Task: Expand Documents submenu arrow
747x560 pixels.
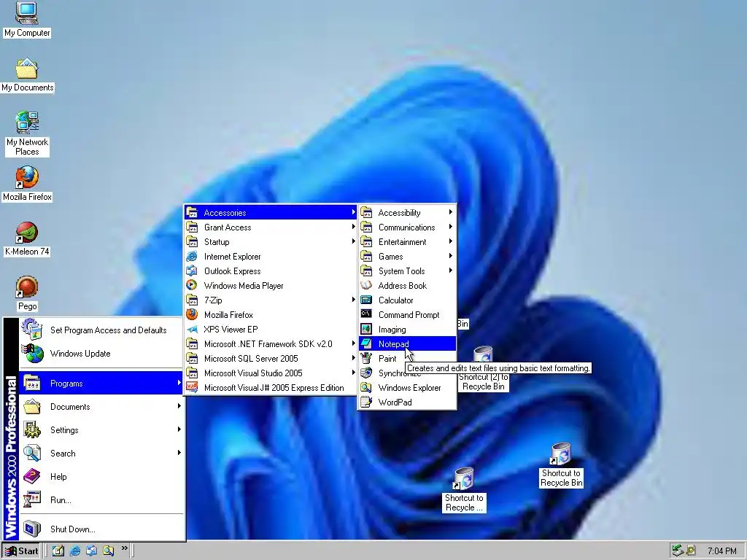Action: (x=179, y=406)
